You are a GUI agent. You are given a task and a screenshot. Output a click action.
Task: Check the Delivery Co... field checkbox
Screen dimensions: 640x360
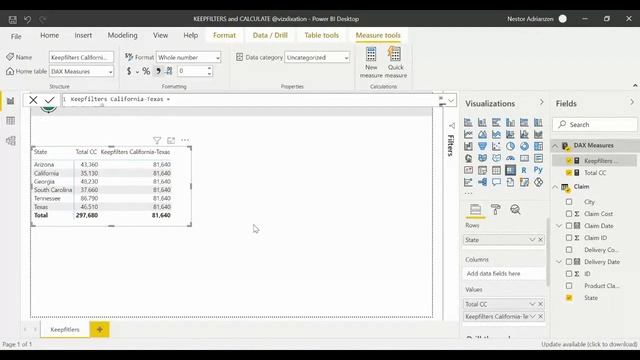[569, 249]
